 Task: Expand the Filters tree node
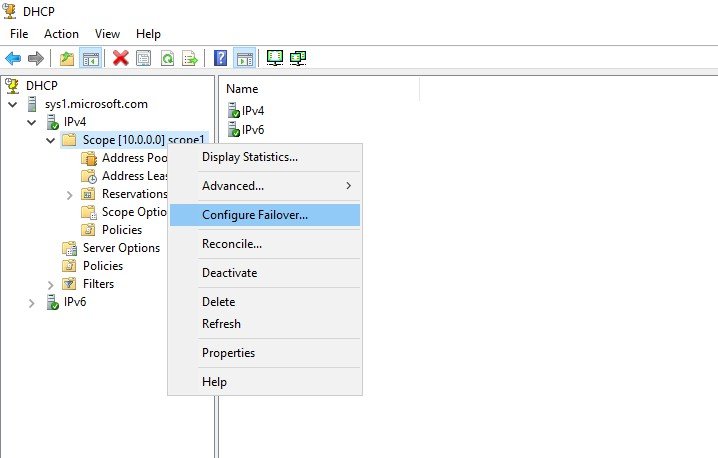pos(50,285)
